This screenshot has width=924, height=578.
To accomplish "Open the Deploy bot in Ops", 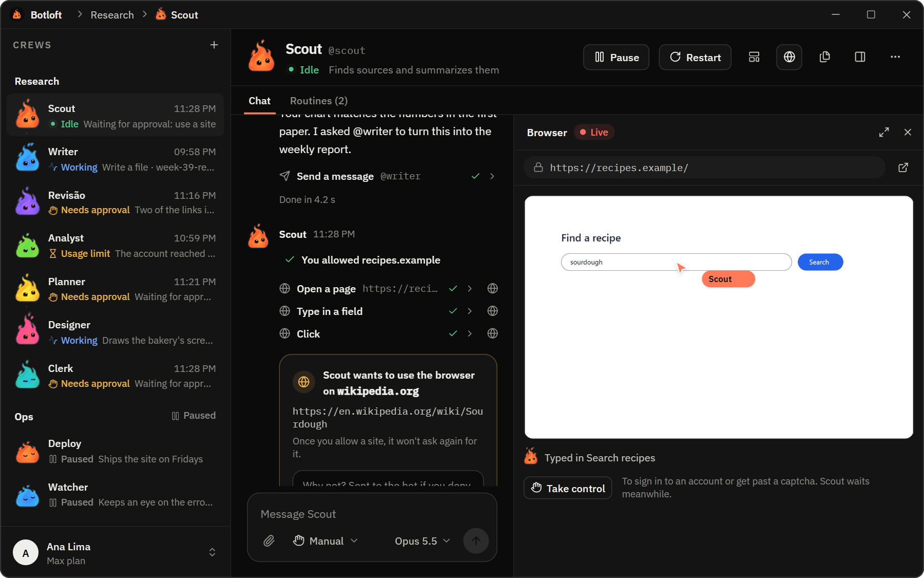I will [x=115, y=451].
